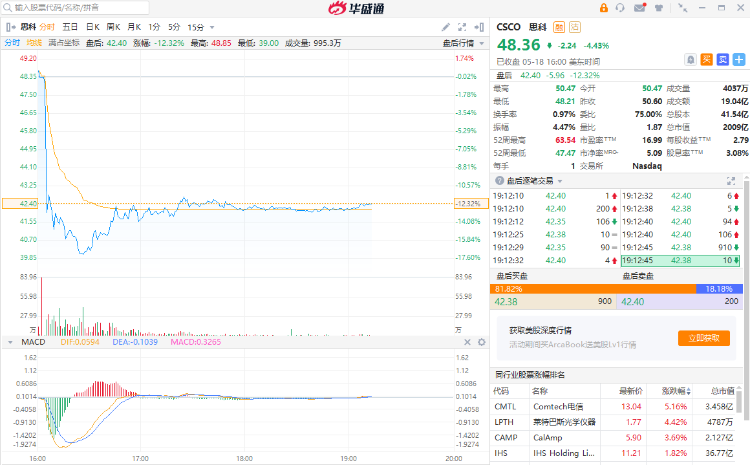This screenshot has height=465, width=750.
Task: Switch to the 分时 chart tab
Action: pyautogui.click(x=47, y=27)
